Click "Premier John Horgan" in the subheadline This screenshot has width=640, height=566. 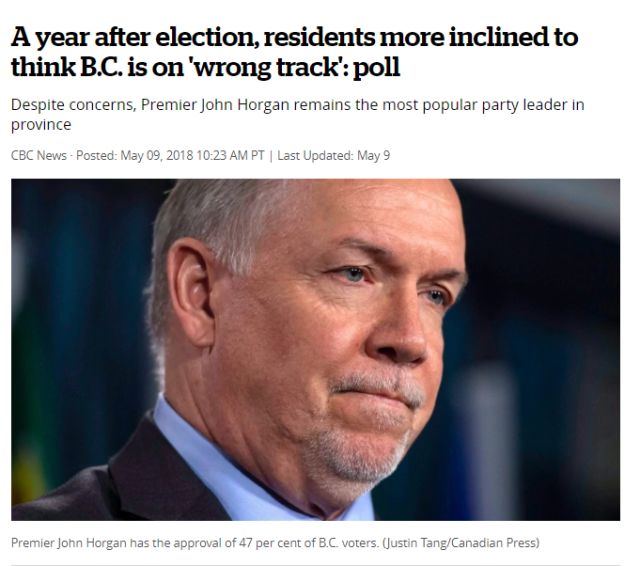[x=215, y=105]
